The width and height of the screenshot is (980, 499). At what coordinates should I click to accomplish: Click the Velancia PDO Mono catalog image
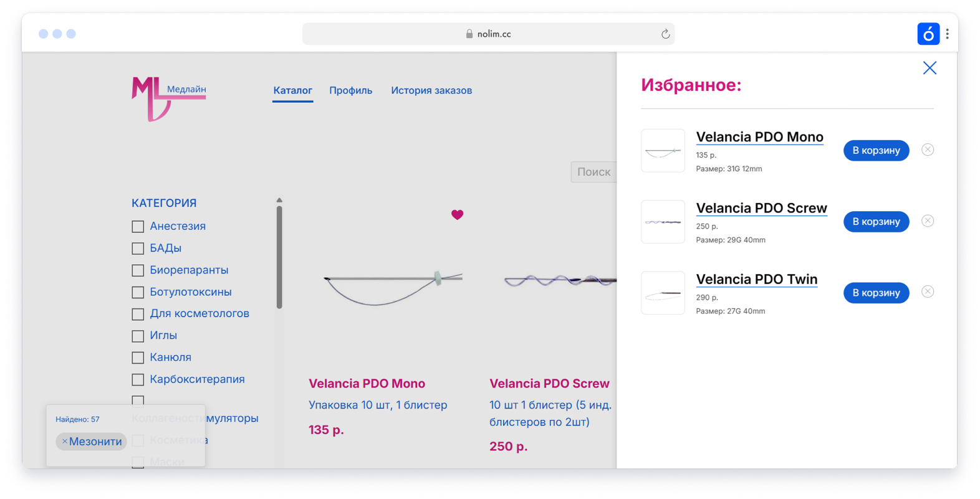[393, 288]
